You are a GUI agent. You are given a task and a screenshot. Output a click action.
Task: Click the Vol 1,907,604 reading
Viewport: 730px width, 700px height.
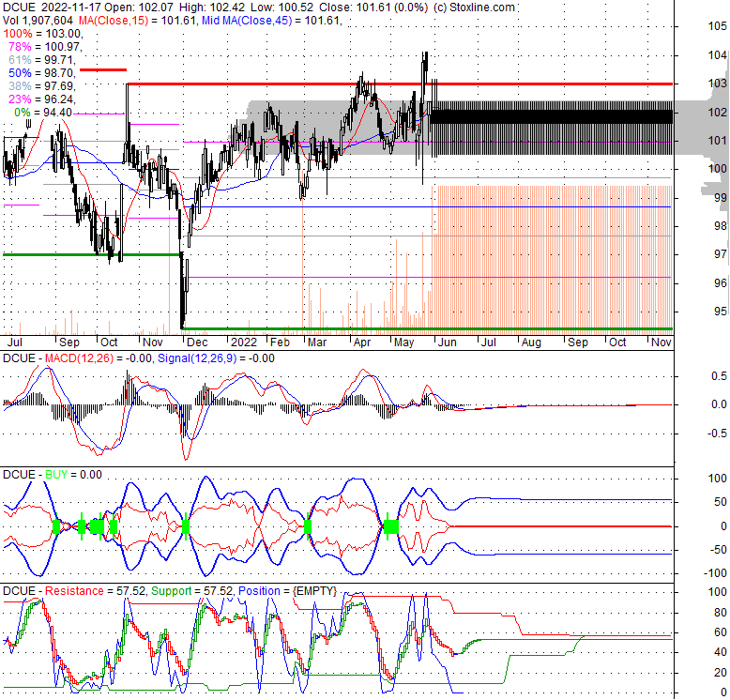point(38,21)
